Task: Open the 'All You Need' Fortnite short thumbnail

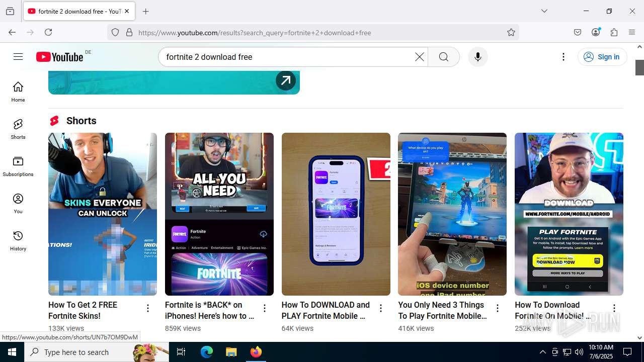Action: [x=219, y=214]
